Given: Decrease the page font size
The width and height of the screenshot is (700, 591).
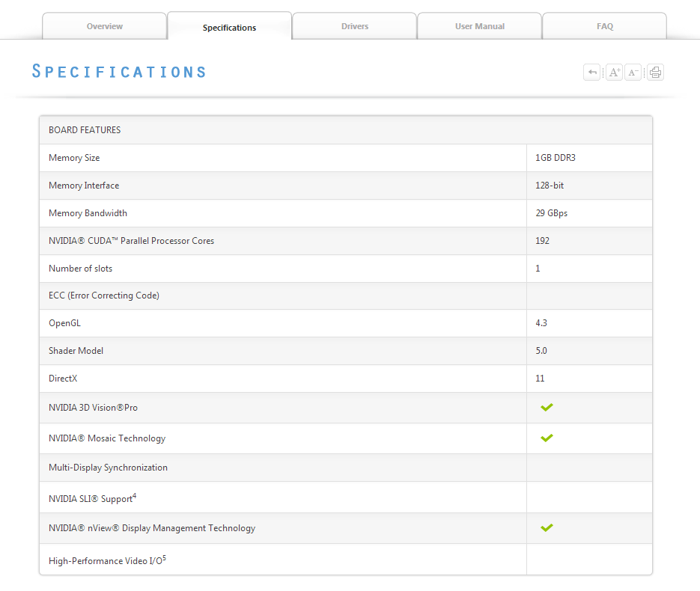Looking at the screenshot, I should point(633,73).
